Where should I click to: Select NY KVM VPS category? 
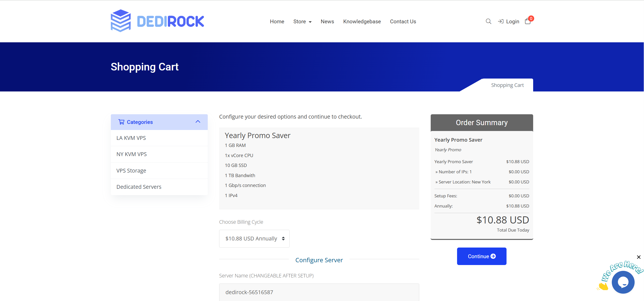click(159, 154)
